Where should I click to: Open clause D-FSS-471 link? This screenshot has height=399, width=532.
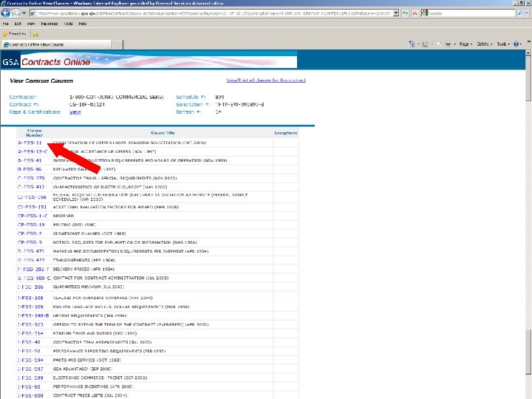[31, 251]
